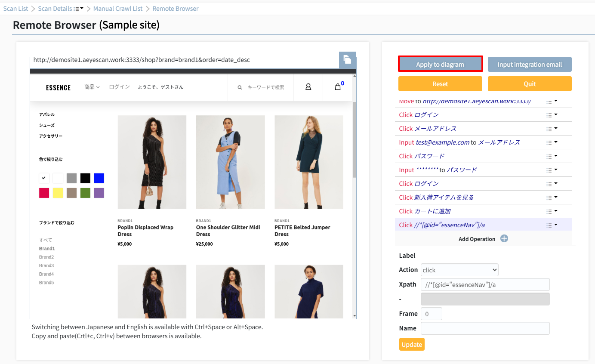Click Apply to diagram button
595x364 pixels.
point(440,64)
